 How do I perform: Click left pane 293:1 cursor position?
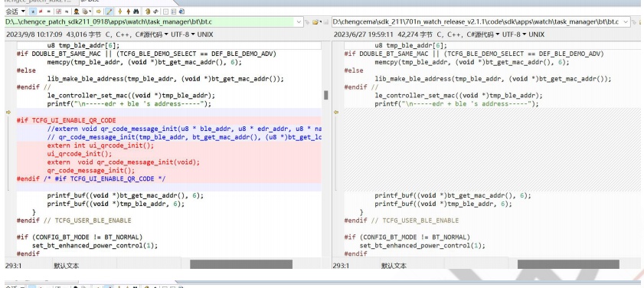(13, 266)
